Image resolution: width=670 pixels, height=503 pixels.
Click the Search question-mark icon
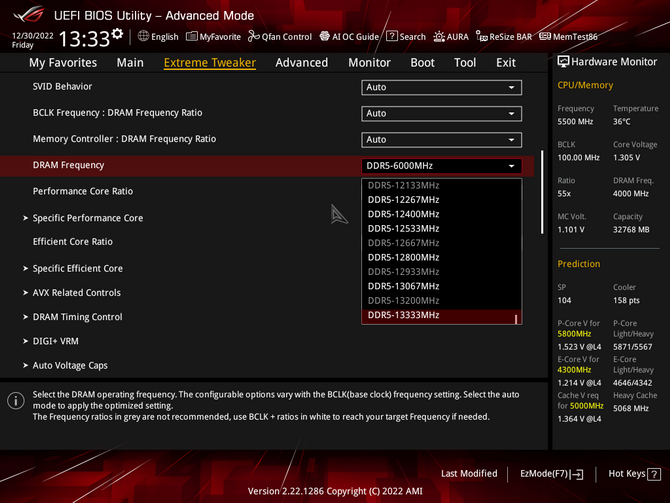[x=391, y=36]
